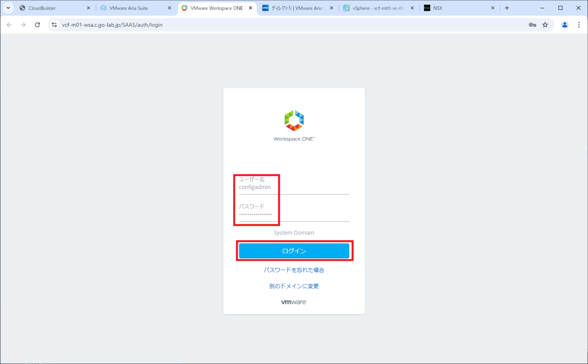588x364 pixels.
Task: Minimize the browser window
Action: click(x=543, y=8)
